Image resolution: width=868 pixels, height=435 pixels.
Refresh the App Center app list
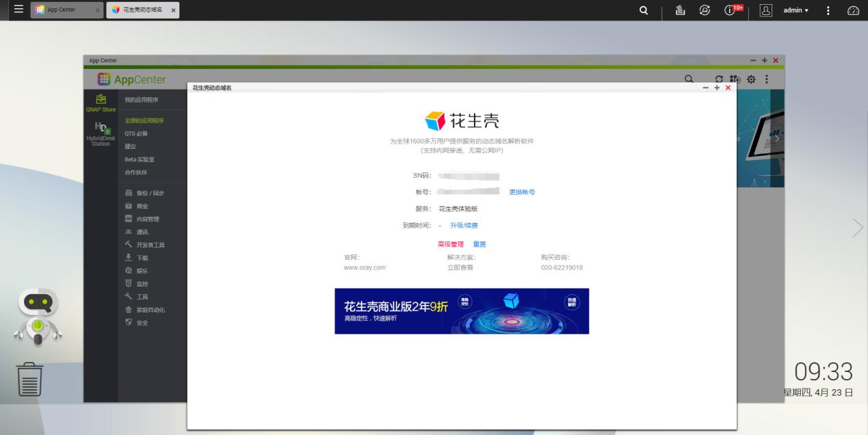(720, 79)
